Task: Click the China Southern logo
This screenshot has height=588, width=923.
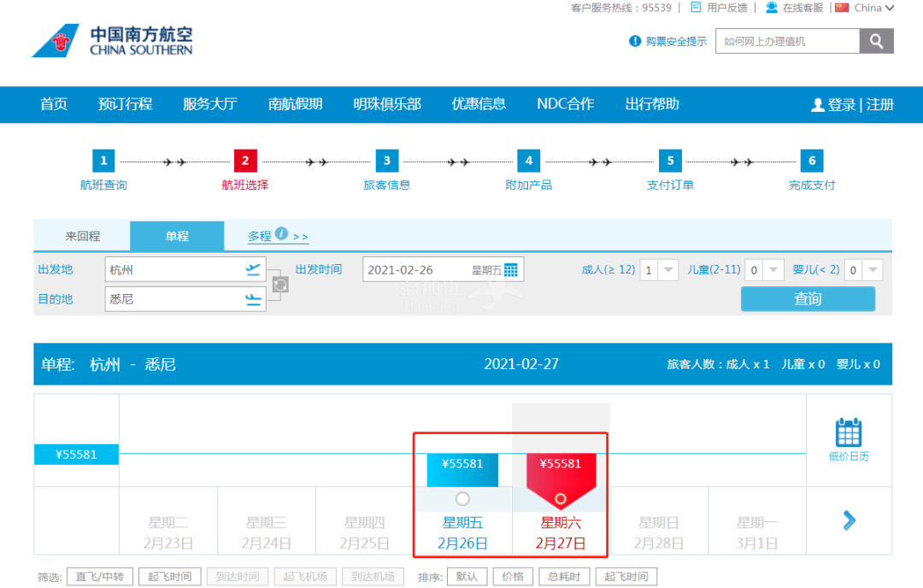Action: pyautogui.click(x=113, y=41)
